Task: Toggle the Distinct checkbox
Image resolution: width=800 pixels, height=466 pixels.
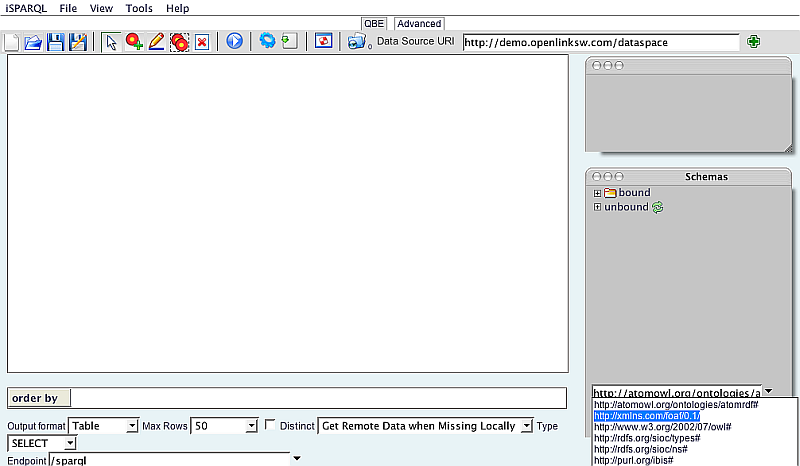Action: coord(270,425)
